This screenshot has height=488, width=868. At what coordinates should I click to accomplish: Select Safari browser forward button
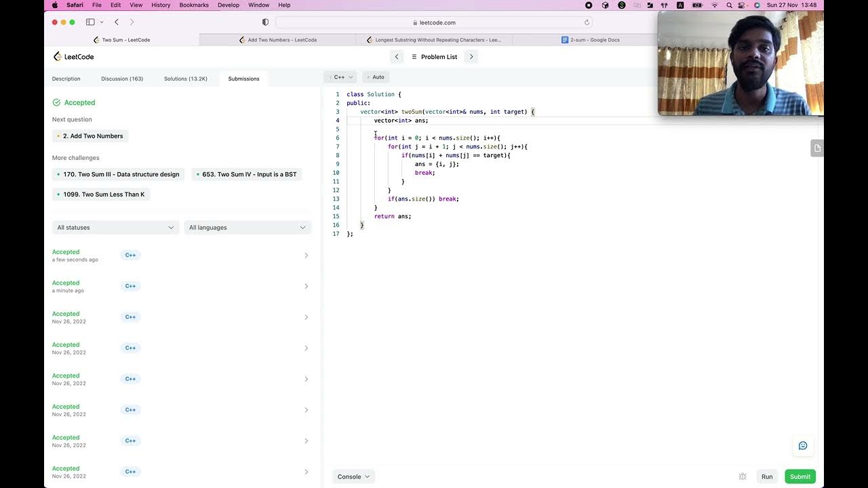click(x=132, y=22)
